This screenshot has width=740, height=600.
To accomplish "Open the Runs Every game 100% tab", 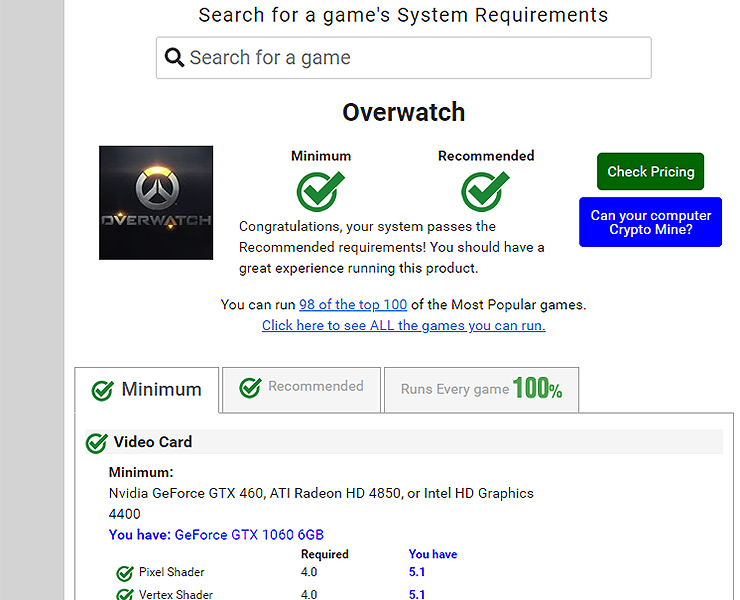I will point(481,389).
